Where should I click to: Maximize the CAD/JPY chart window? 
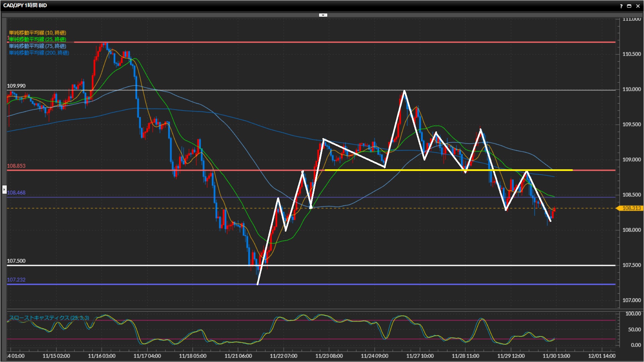(629, 6)
